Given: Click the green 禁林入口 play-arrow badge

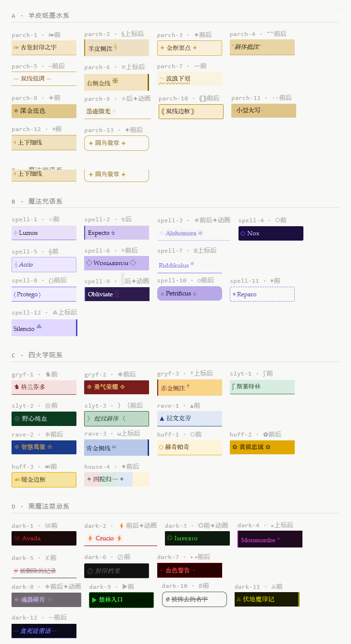Looking at the screenshot, I should click(121, 599).
